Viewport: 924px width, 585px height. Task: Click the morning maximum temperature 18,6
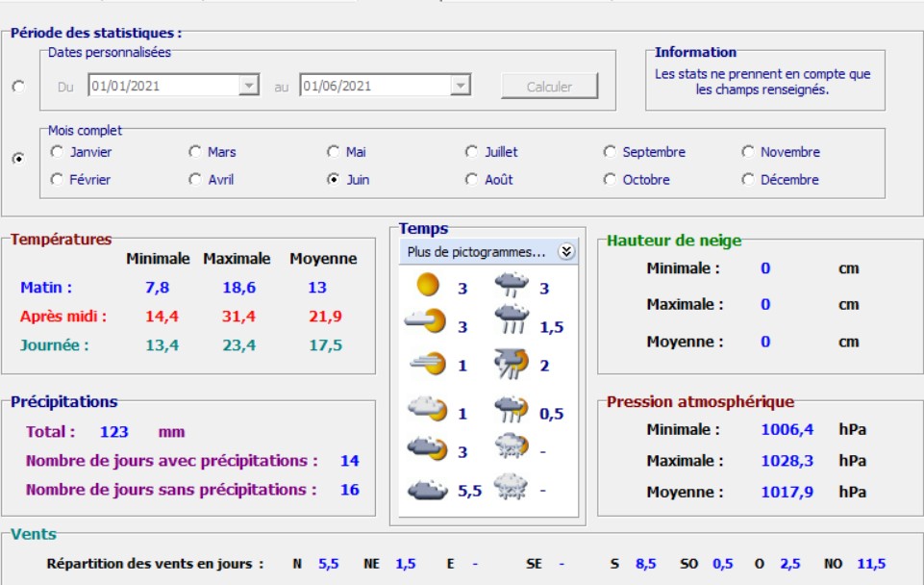coord(238,287)
